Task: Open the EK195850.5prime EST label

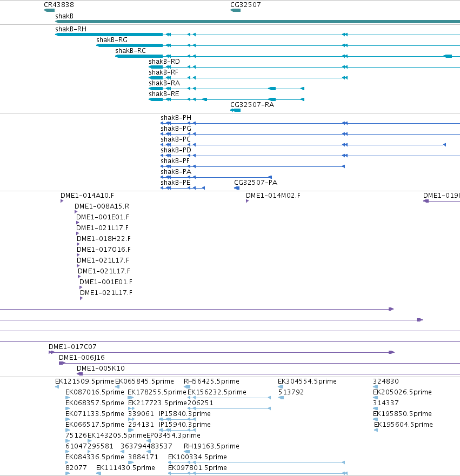Action: coord(402,414)
